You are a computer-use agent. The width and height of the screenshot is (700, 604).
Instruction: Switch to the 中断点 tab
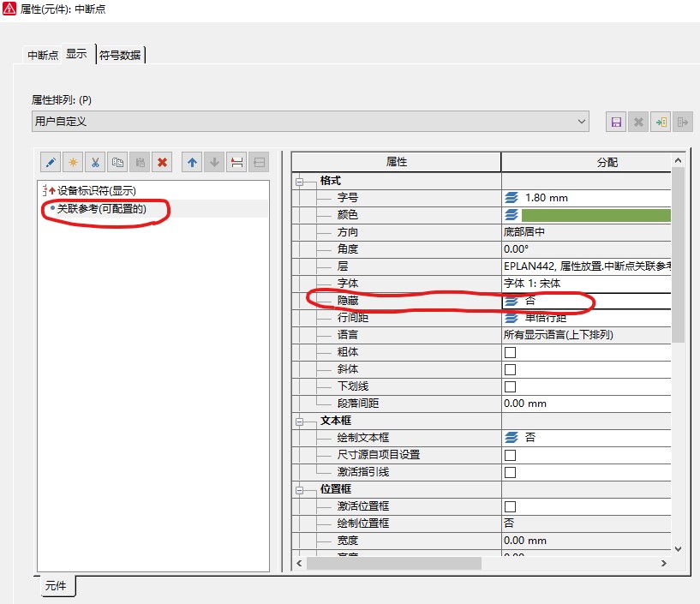(43, 55)
